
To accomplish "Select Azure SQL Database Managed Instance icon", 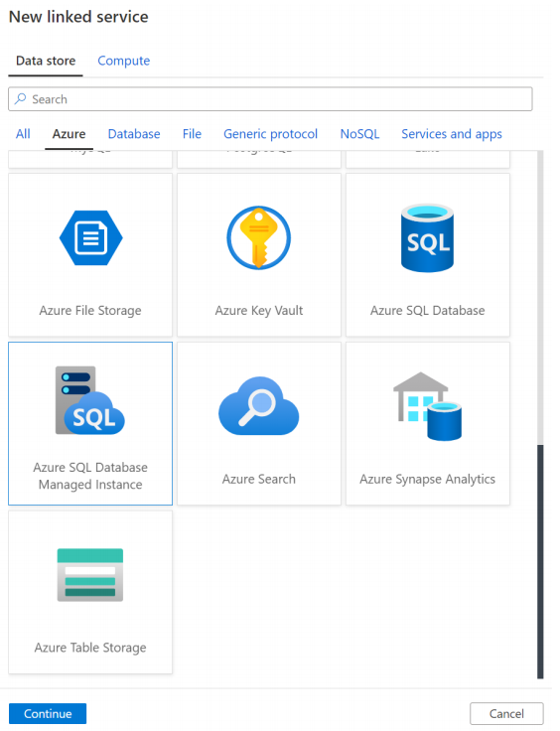I will coord(90,400).
